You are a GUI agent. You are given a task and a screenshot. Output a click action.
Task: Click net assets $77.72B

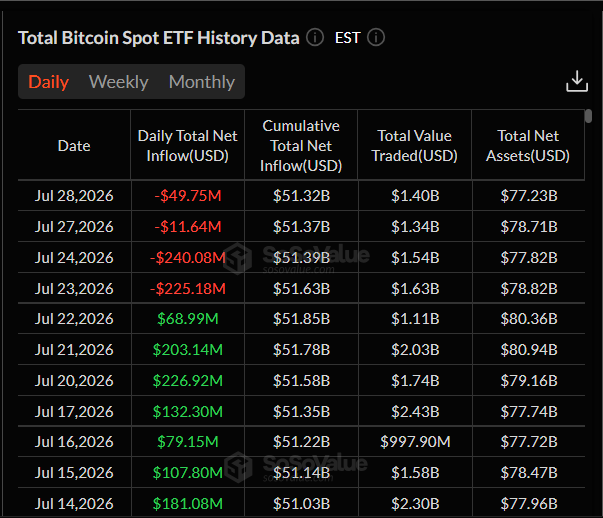click(x=529, y=442)
